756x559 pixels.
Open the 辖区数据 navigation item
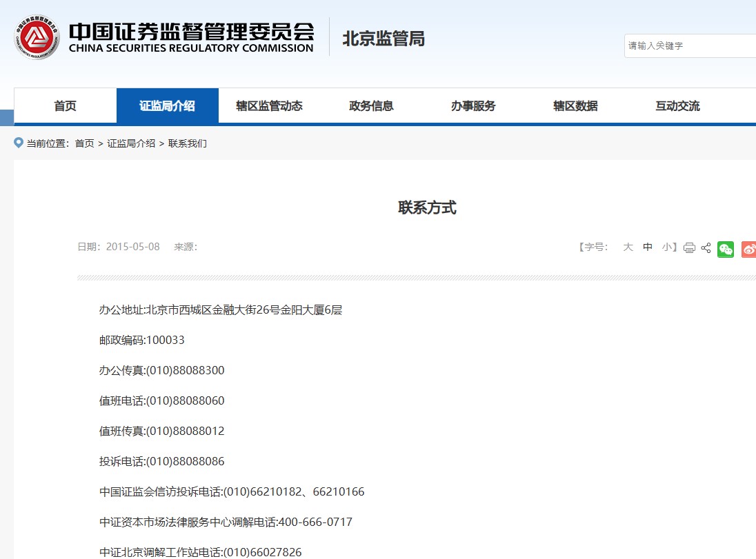coord(575,105)
